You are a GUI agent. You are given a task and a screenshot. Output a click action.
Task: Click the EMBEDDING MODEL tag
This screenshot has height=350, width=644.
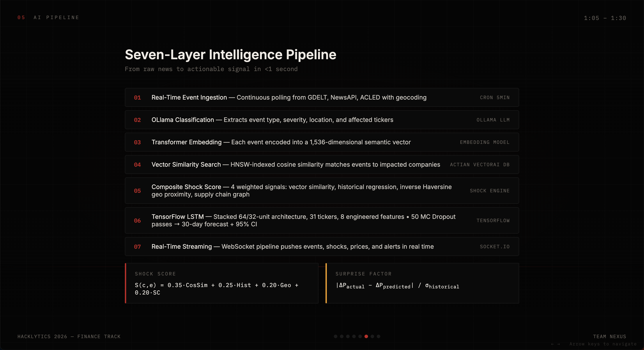point(485,142)
